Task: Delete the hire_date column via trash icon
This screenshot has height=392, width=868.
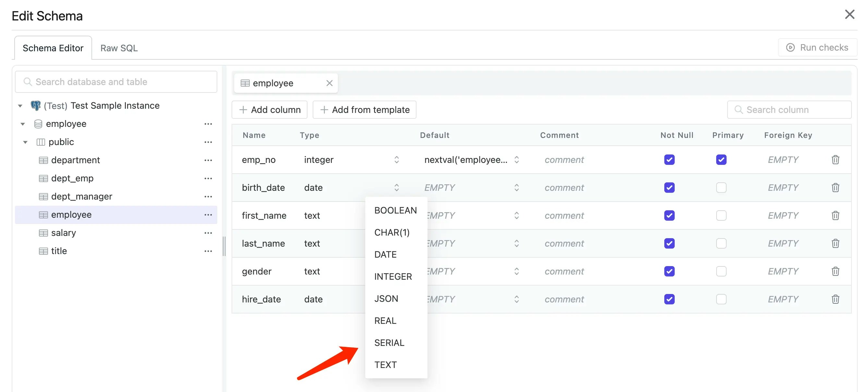Action: tap(835, 299)
